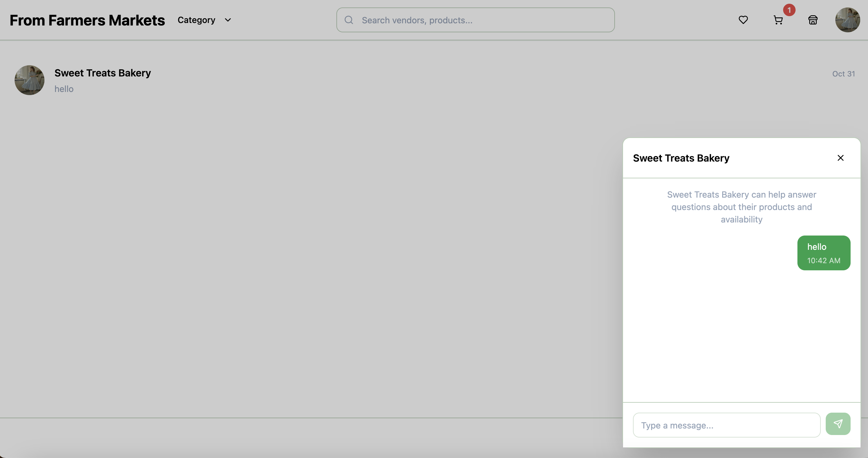Click the Type a message input
The height and width of the screenshot is (458, 868).
726,425
